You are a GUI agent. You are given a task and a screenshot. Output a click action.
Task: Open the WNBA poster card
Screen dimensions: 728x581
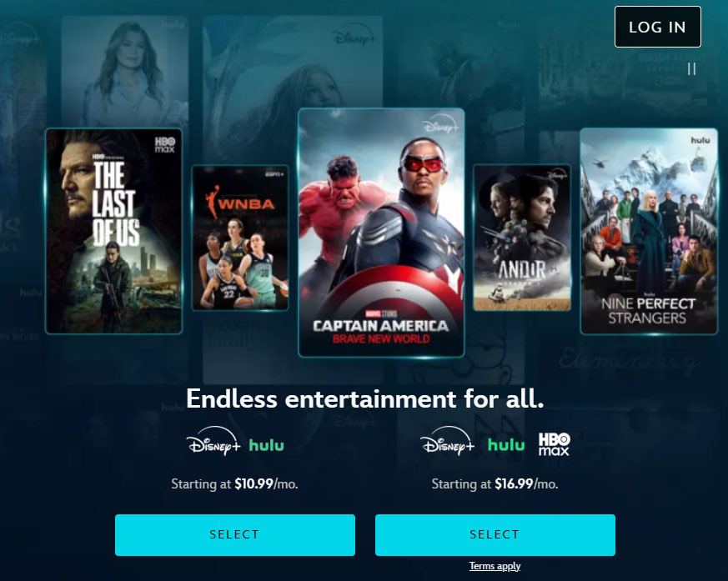240,238
